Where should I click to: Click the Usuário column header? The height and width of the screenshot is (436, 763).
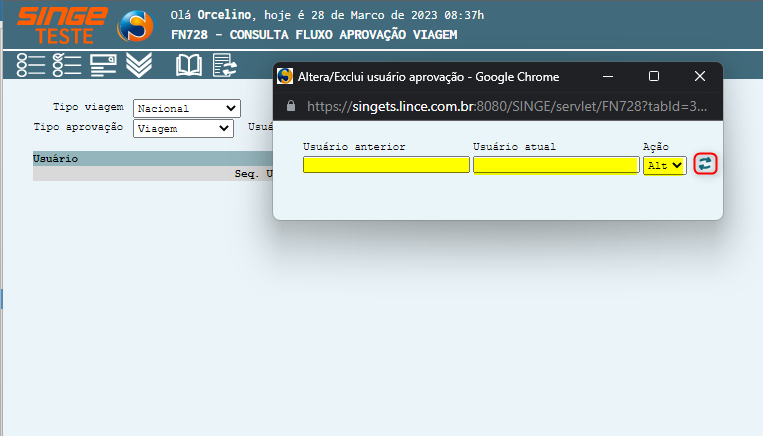click(x=56, y=159)
